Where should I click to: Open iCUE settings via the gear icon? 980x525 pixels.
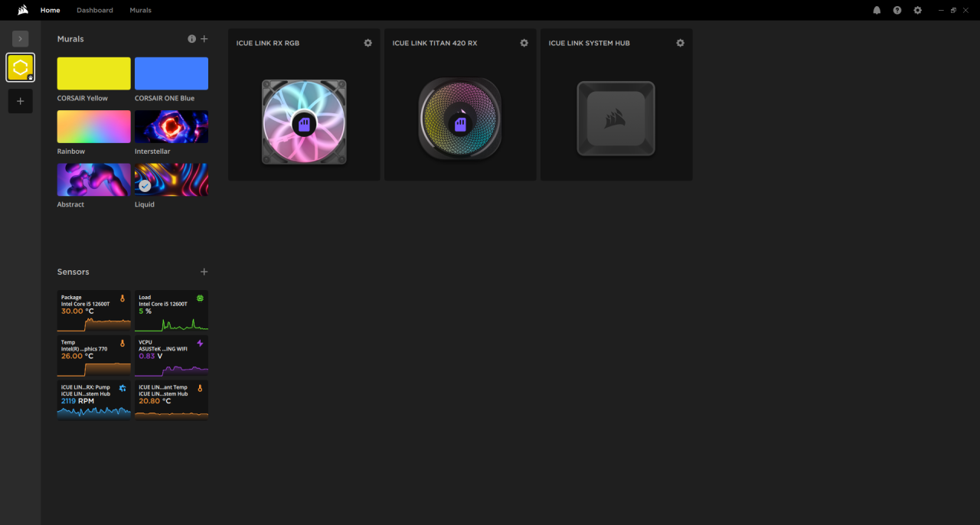pos(917,10)
